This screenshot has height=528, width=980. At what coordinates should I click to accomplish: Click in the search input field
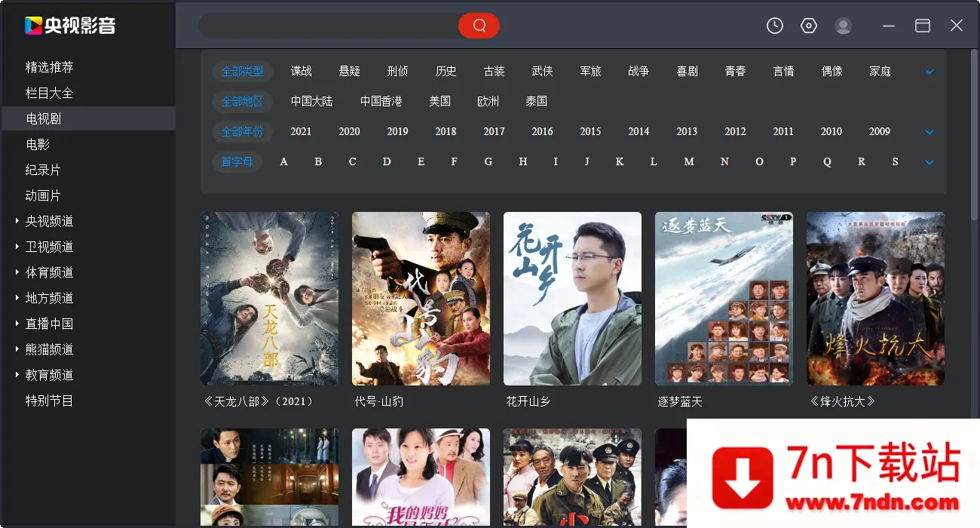[329, 26]
